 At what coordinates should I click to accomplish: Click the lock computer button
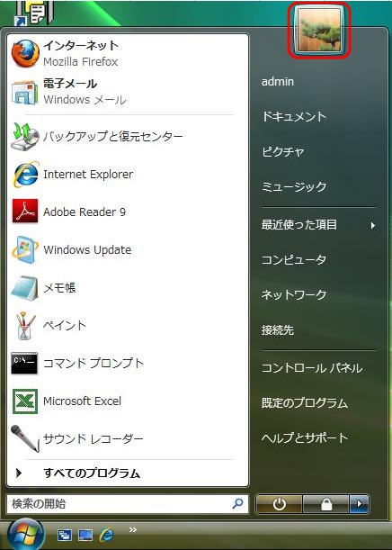click(x=326, y=504)
